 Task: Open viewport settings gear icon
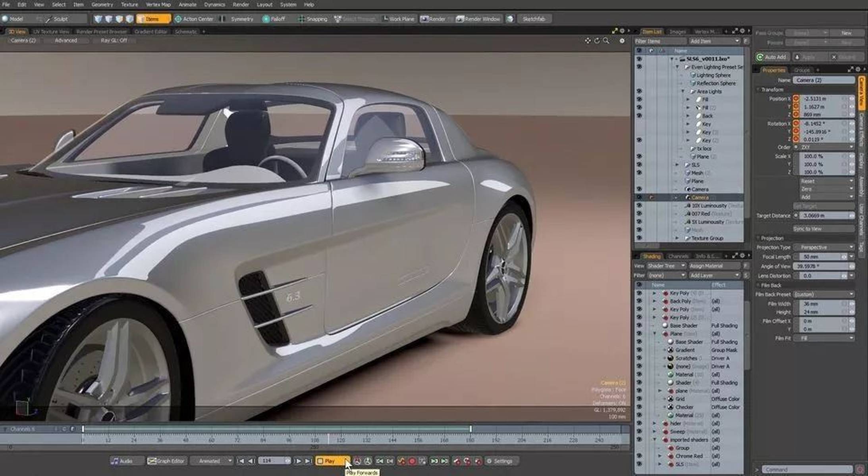point(622,41)
